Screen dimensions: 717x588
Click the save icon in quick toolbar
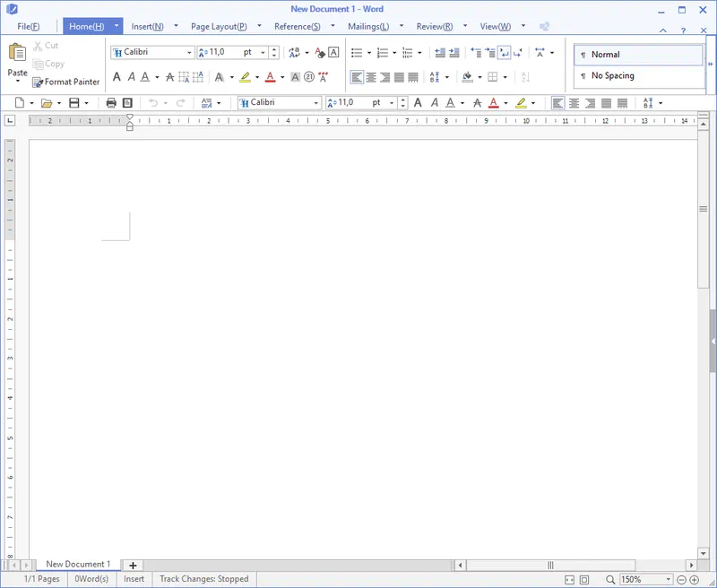click(73, 103)
